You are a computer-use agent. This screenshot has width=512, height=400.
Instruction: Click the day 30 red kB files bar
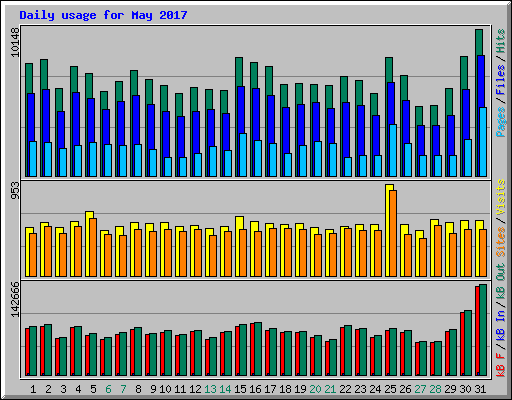click(462, 344)
